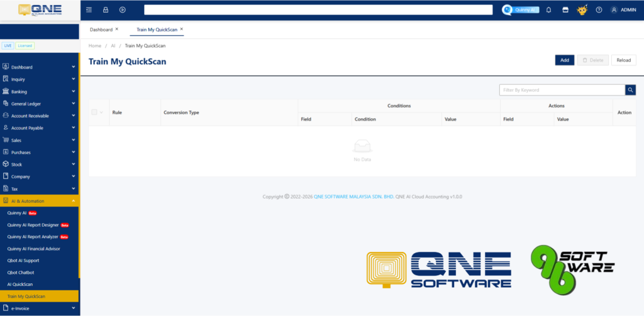Open QNE SOFTWARE MALAYSIA SDN. BHD. link
Viewport: 644px width, 316px height.
[x=354, y=197]
